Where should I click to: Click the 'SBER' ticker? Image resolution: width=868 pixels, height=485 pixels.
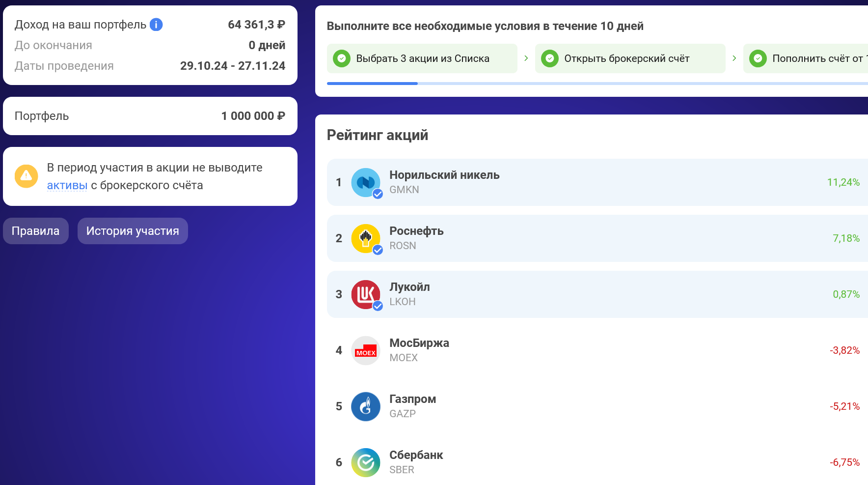pyautogui.click(x=402, y=470)
